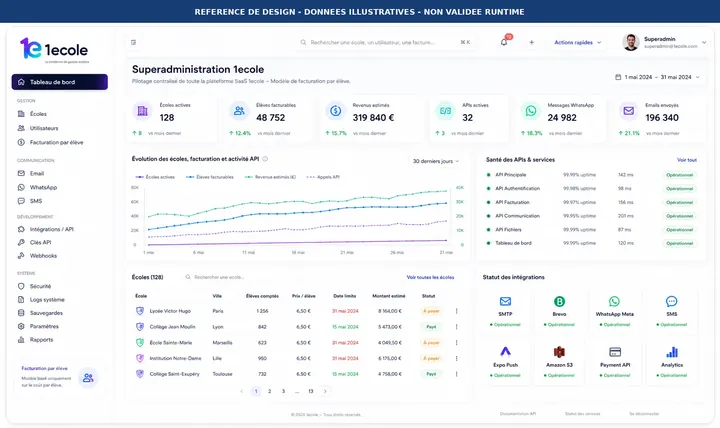
Task: Open row menu for Collège Saint-Exupéry
Action: pyautogui.click(x=456, y=374)
